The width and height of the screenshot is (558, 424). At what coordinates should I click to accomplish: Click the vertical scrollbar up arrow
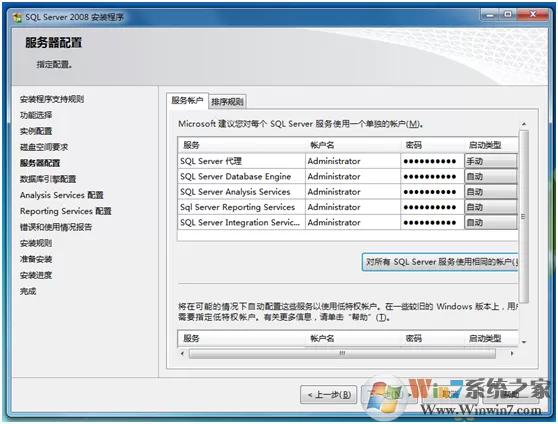[524, 124]
